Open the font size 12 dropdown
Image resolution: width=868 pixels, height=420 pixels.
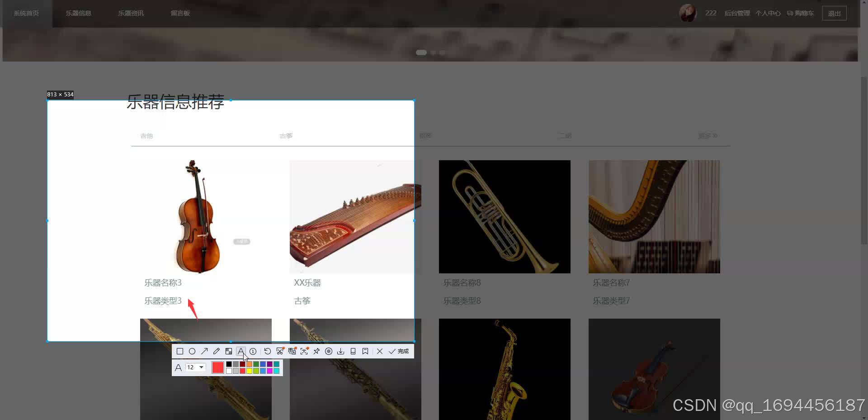pyautogui.click(x=196, y=367)
